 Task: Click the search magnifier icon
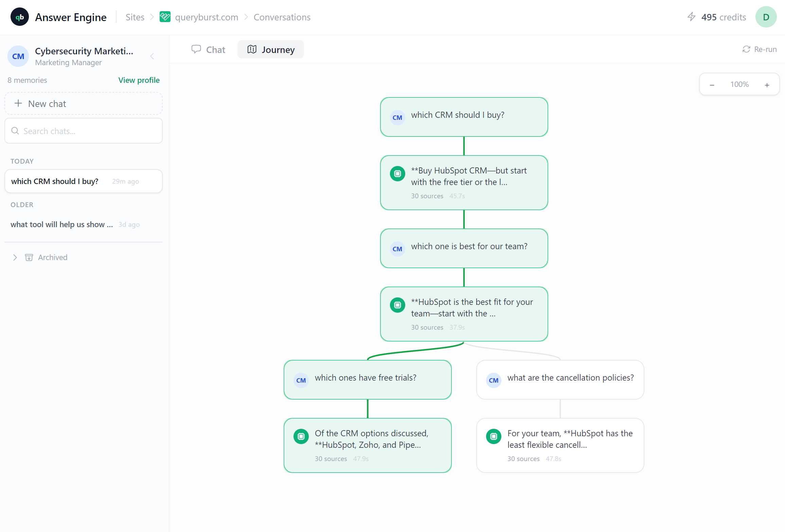(15, 131)
